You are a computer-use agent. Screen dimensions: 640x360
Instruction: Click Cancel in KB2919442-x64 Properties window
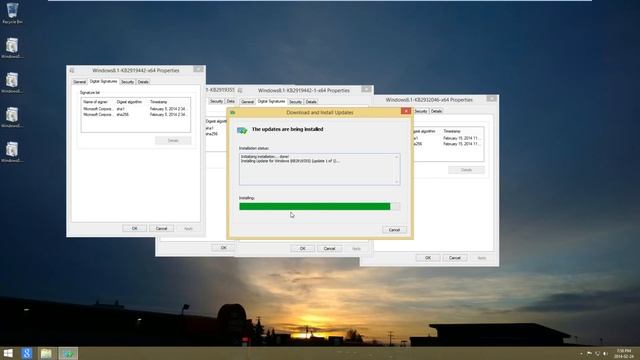tap(161, 229)
